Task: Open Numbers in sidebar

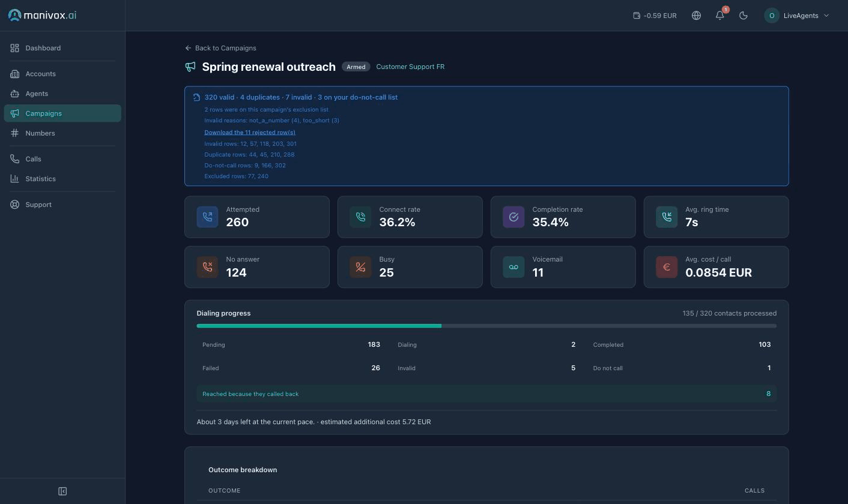Action: click(x=62, y=133)
